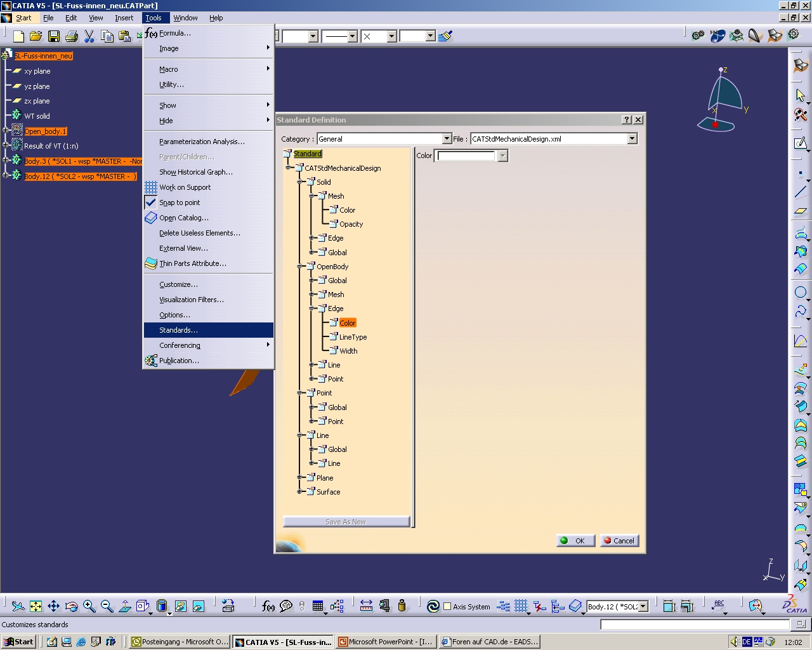Click the Open file folder icon
The height and width of the screenshot is (650, 812).
click(x=36, y=36)
